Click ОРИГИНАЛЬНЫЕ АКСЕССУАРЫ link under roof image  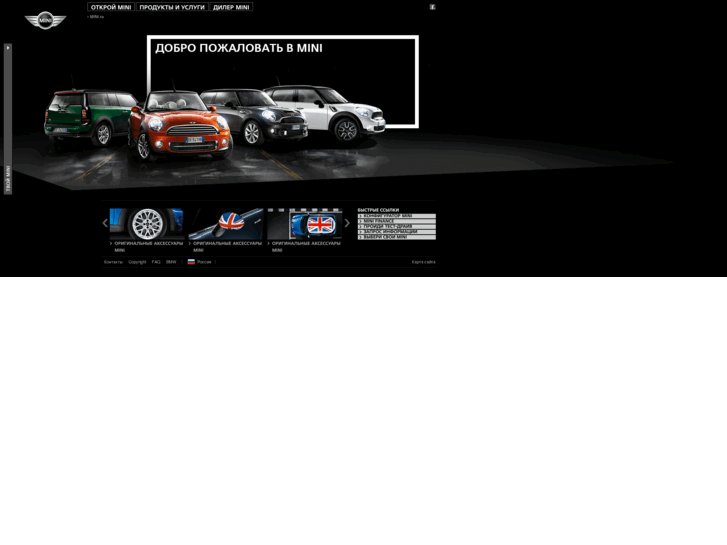[x=304, y=247]
